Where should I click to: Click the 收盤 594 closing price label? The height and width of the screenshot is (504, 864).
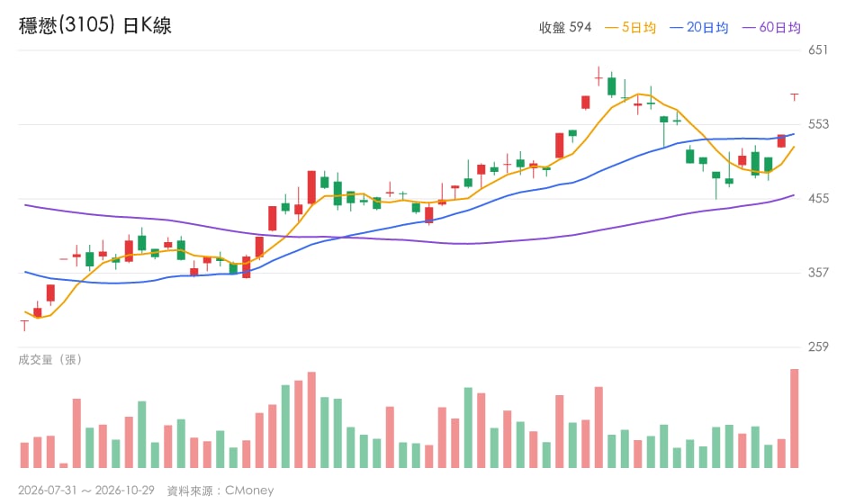(565, 28)
